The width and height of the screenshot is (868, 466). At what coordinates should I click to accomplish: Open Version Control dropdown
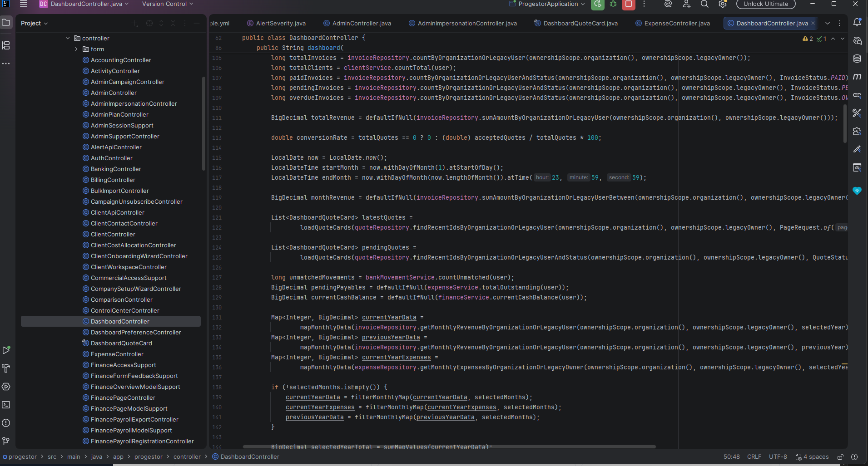(168, 4)
